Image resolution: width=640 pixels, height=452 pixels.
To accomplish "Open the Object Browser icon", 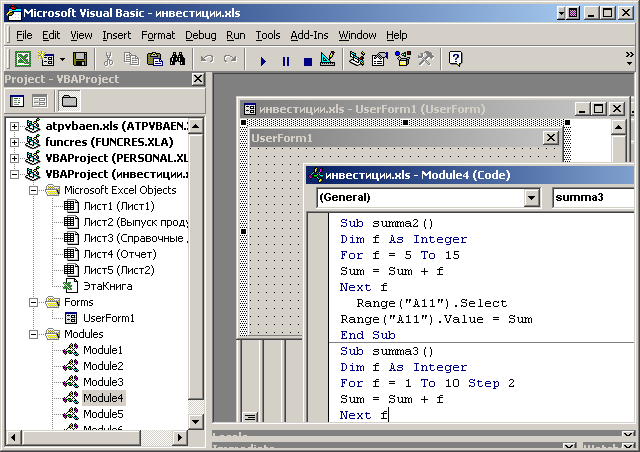I will [403, 59].
